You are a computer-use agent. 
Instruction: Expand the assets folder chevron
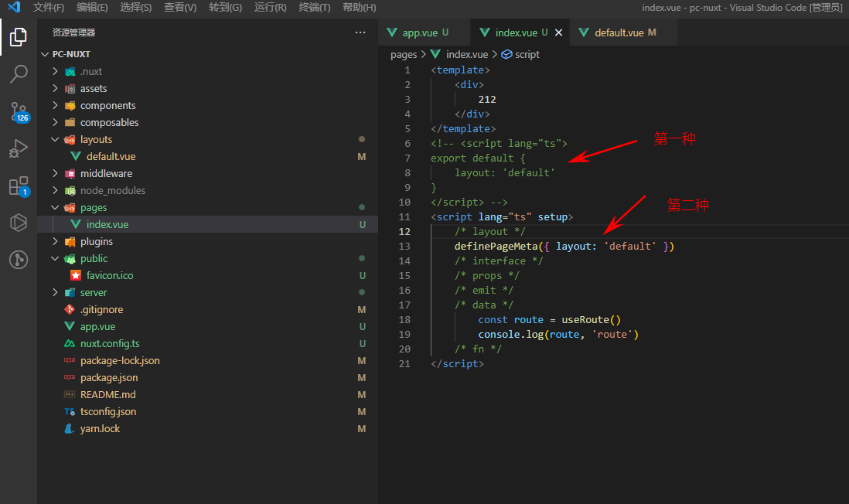click(55, 88)
